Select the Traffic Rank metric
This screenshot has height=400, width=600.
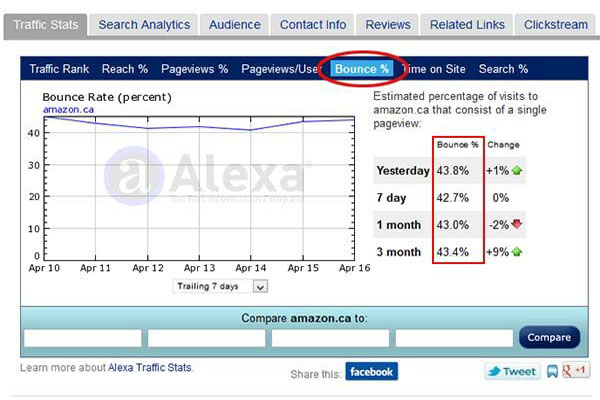[x=59, y=69]
